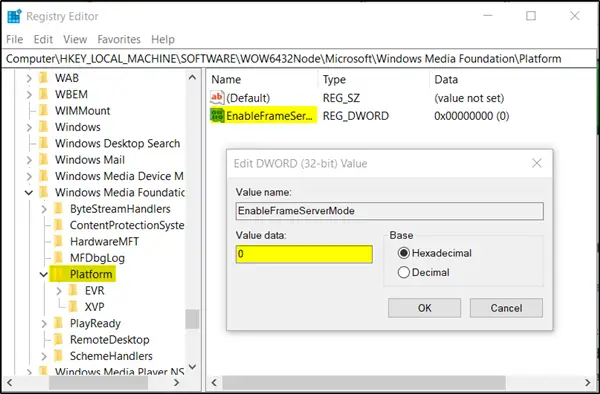The width and height of the screenshot is (600, 394).
Task: Click the 0x00000000 (0) data cell
Action: (471, 116)
